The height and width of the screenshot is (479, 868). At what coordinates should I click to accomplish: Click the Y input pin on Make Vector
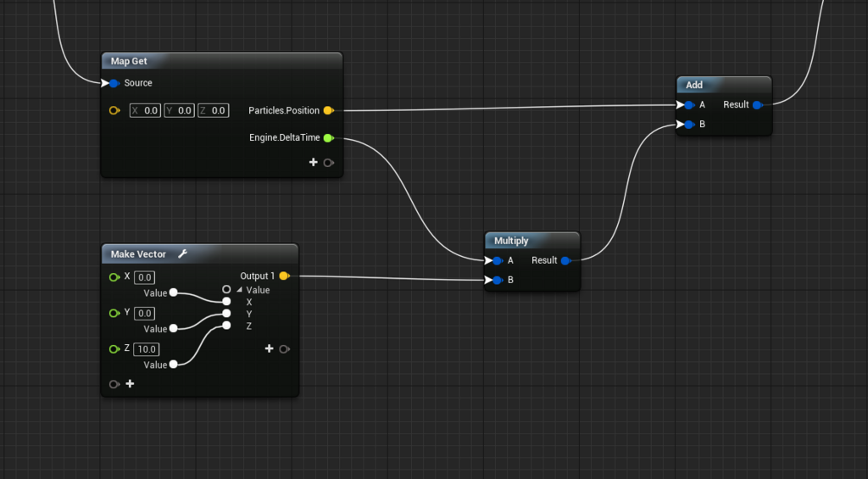[x=114, y=313]
